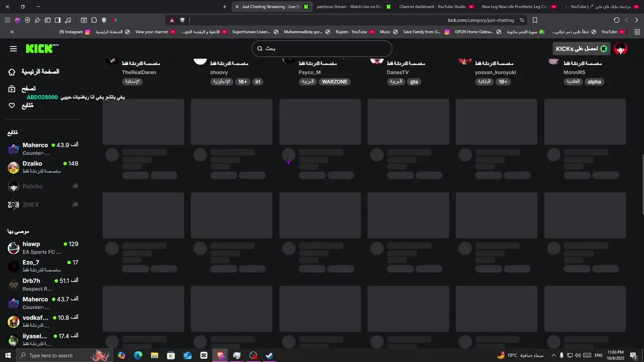Open the new tab plus button
Viewport: 644px width, 362px height.
(x=224, y=7)
